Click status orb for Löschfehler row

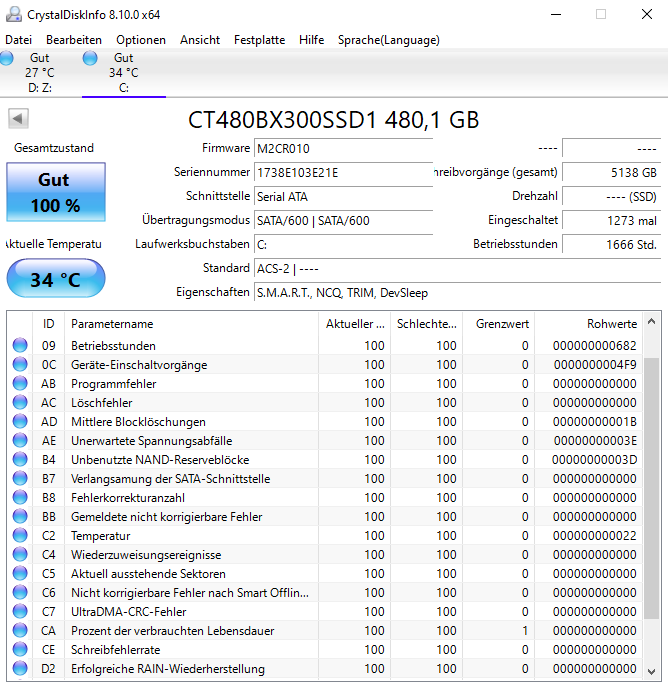(x=20, y=402)
